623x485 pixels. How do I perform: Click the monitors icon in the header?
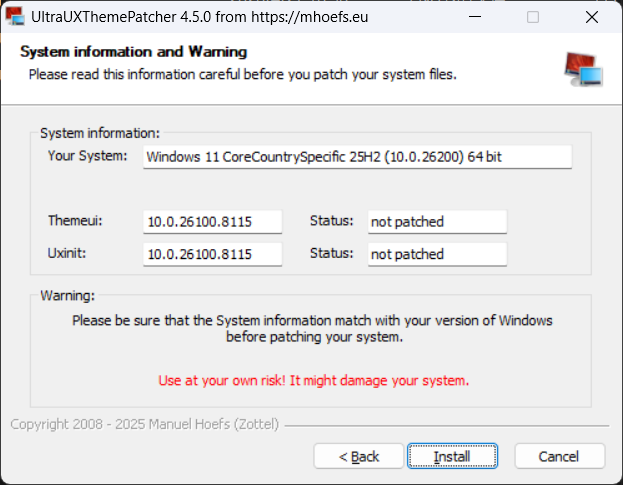[582, 67]
